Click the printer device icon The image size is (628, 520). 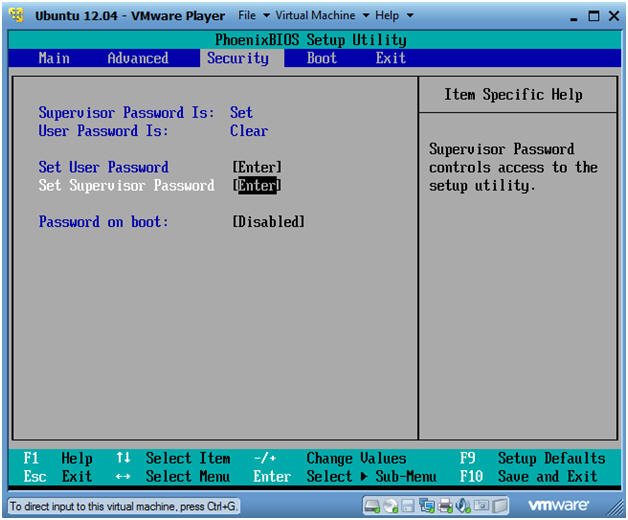pos(445,506)
